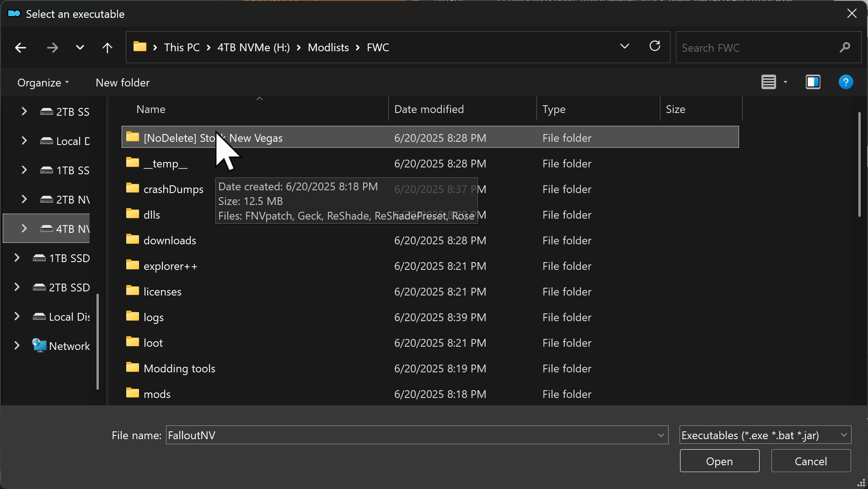Go forward with the arrow button
868x489 pixels.
click(53, 48)
